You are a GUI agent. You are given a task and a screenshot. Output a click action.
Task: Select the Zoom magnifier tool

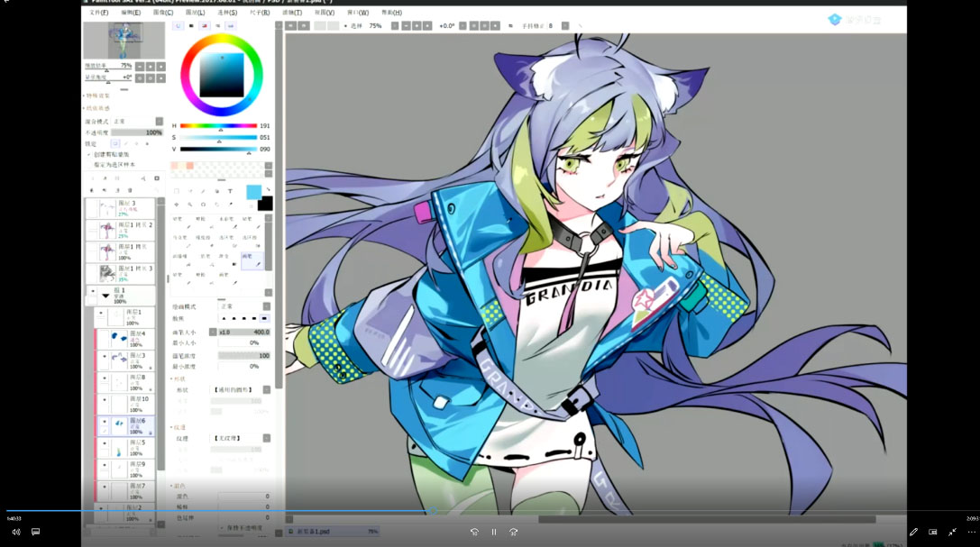[190, 205]
